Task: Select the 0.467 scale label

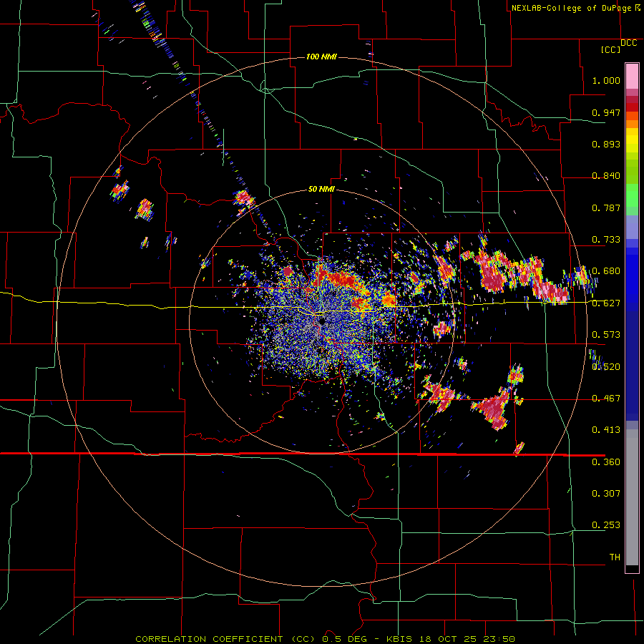Action: pyautogui.click(x=606, y=399)
